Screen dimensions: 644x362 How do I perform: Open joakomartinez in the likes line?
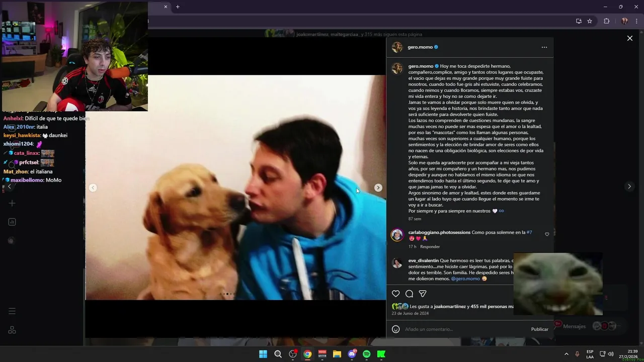click(x=450, y=306)
